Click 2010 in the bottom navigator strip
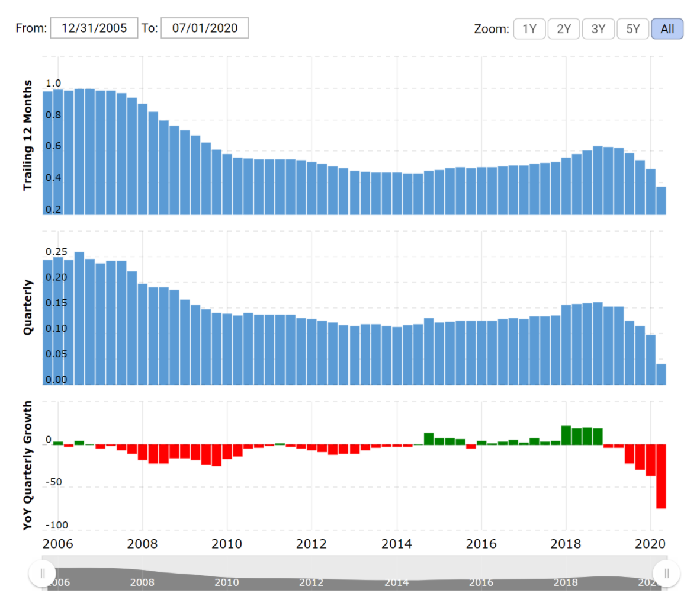This screenshot has height=615, width=700. coord(227,582)
